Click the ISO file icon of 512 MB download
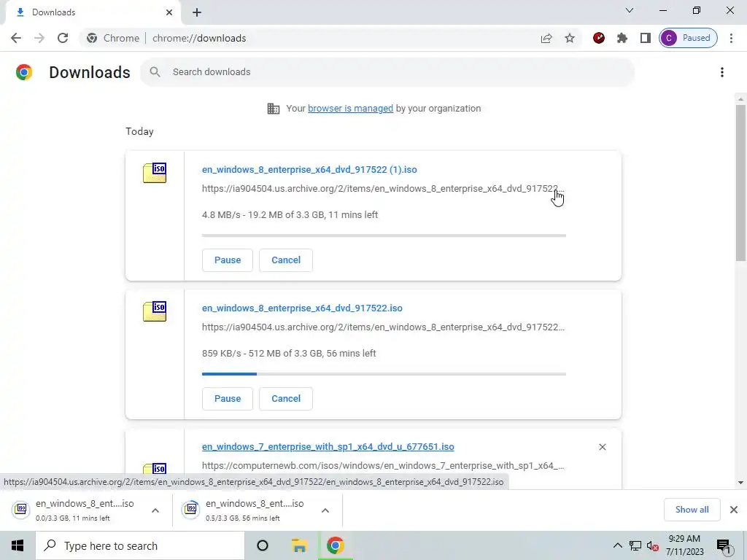Image resolution: width=747 pixels, height=560 pixels. tap(155, 311)
